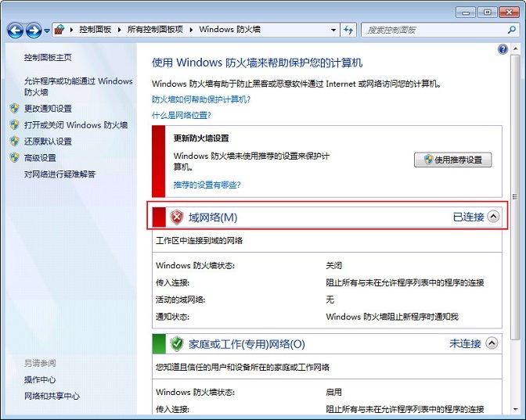Open 操作中心 link

tap(40, 380)
